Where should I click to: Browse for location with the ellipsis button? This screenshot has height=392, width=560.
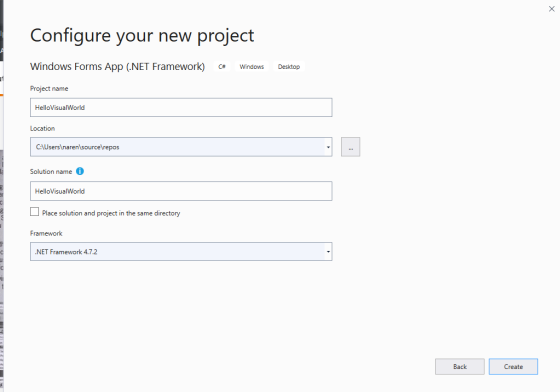[350, 147]
